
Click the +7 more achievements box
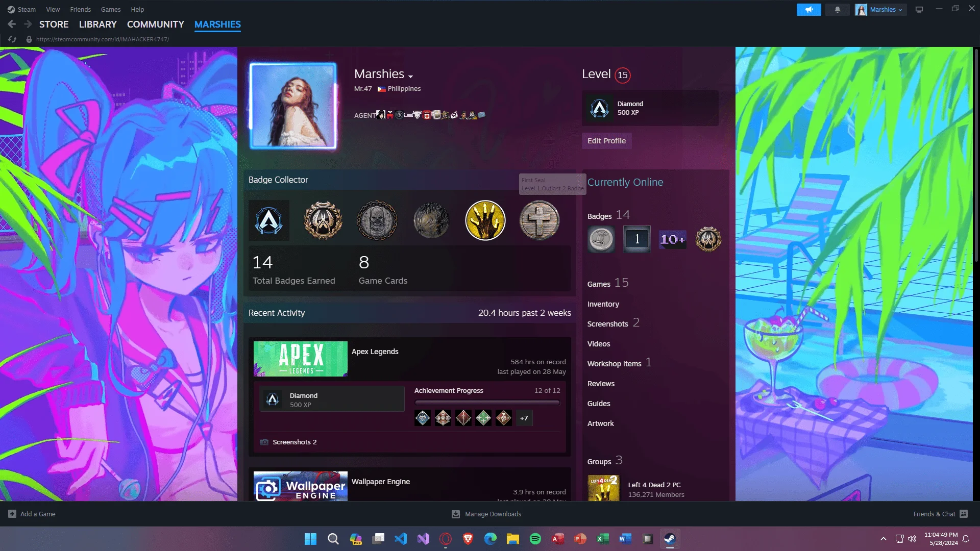pos(524,418)
